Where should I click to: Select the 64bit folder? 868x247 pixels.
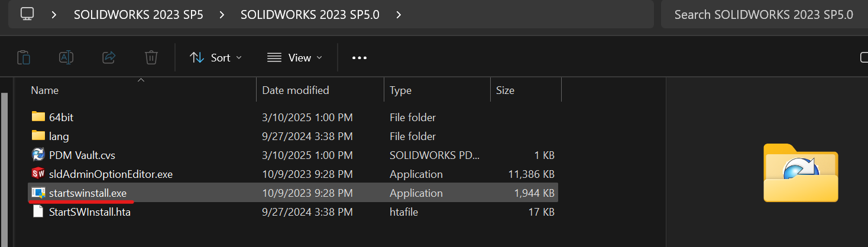[x=61, y=117]
